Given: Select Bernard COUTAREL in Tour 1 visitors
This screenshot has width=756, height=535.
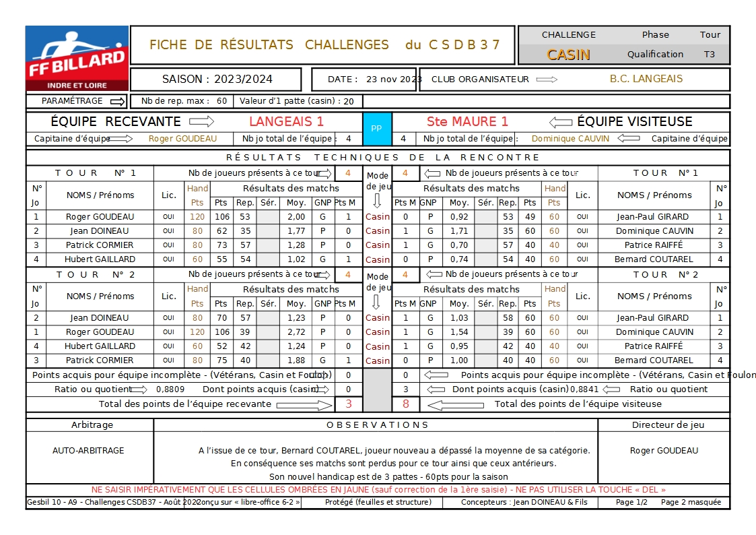Looking at the screenshot, I should tap(654, 259).
